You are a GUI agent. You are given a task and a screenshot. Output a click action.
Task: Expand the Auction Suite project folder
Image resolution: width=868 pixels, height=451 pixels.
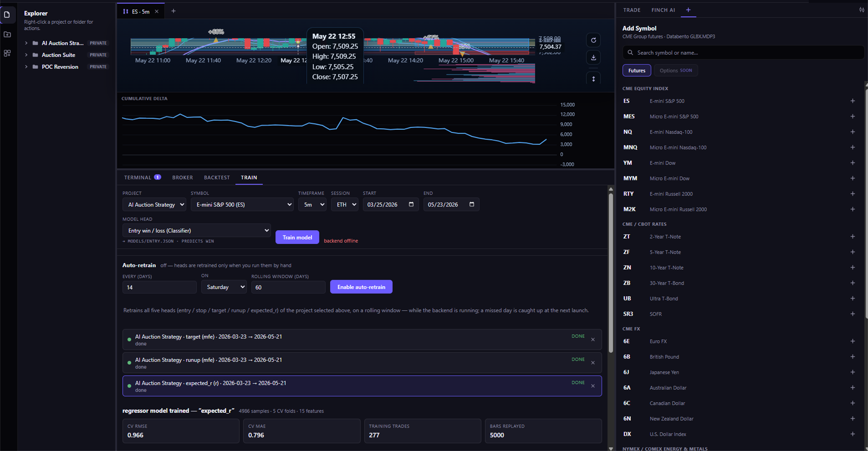(x=26, y=55)
